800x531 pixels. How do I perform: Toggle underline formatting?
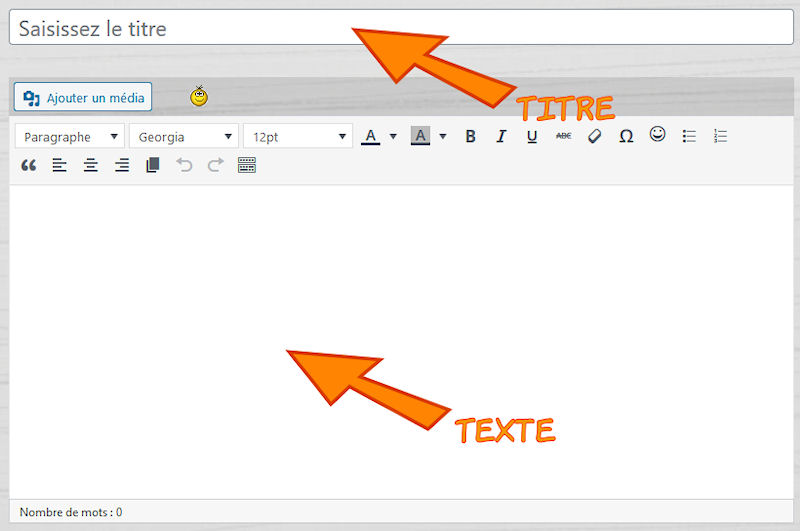pos(532,136)
